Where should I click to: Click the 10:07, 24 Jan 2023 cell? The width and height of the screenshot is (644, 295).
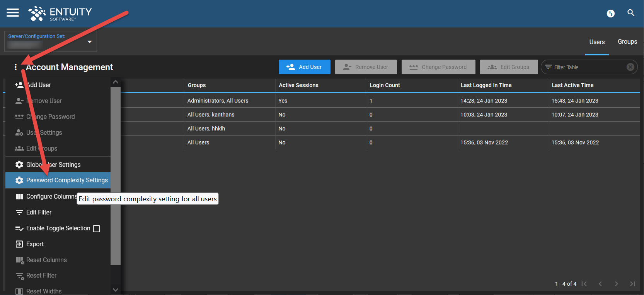click(x=595, y=115)
